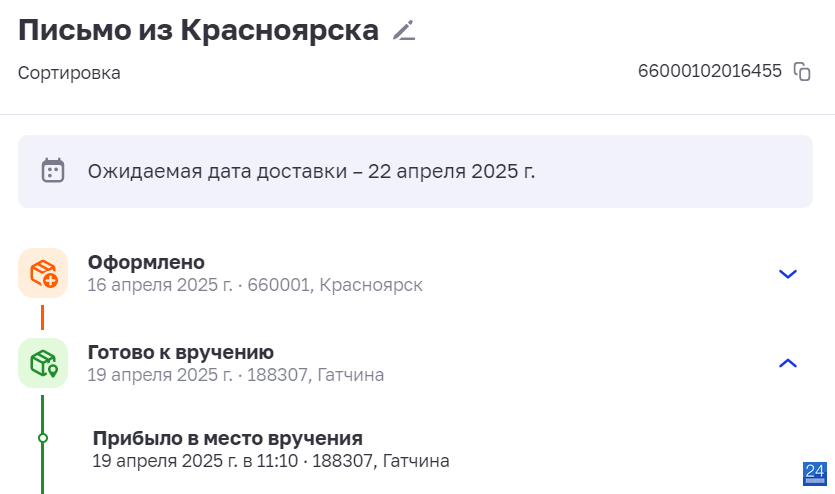Click the expected delivery date banner

click(415, 171)
